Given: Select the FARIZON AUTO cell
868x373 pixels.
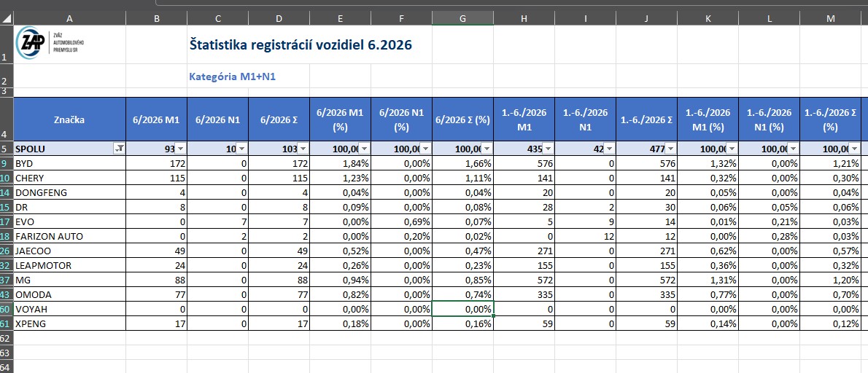Looking at the screenshot, I should (x=69, y=236).
